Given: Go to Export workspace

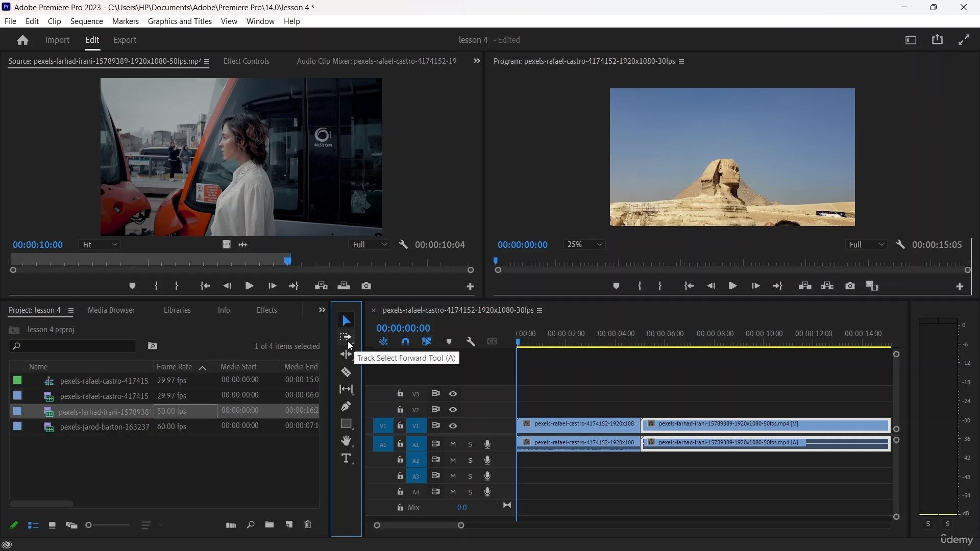Looking at the screenshot, I should [125, 40].
